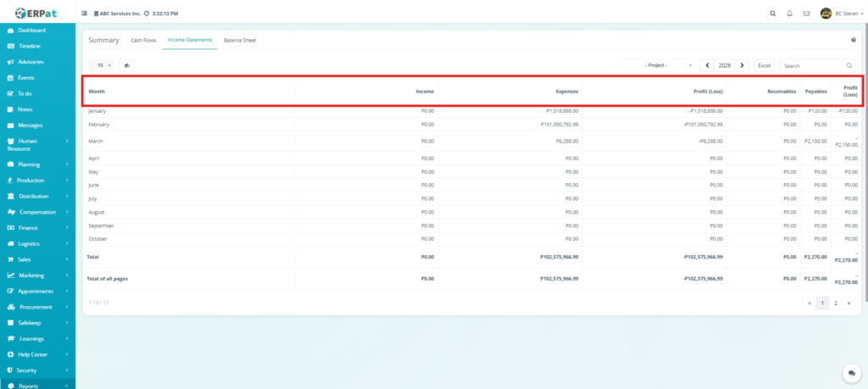Open the notifications bell
Image resolution: width=868 pixels, height=389 pixels.
789,14
